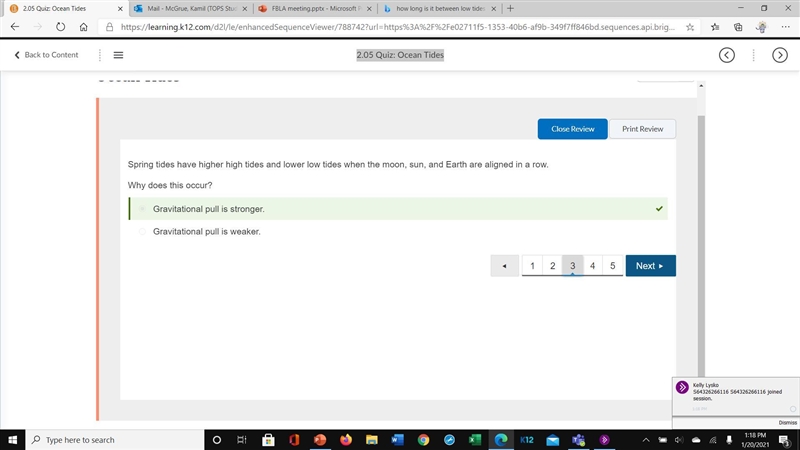This screenshot has width=800, height=450.
Task: Open the Action Center notifications icon
Action: [786, 440]
